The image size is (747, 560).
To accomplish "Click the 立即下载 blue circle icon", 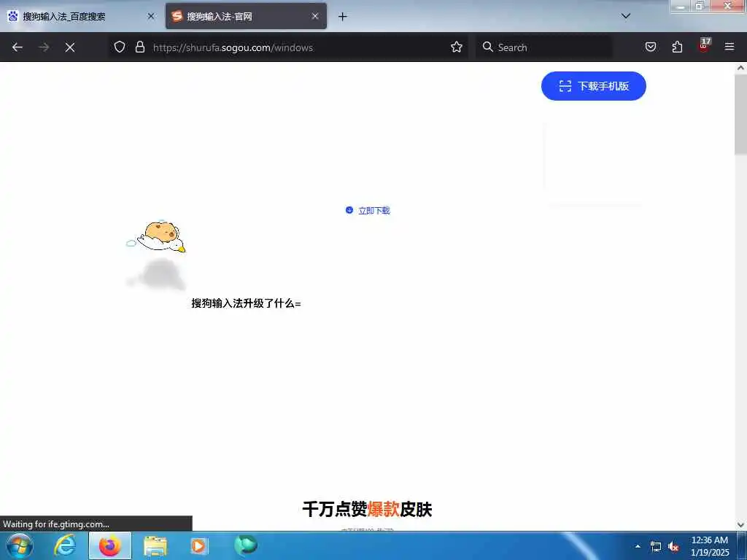I will 349,210.
